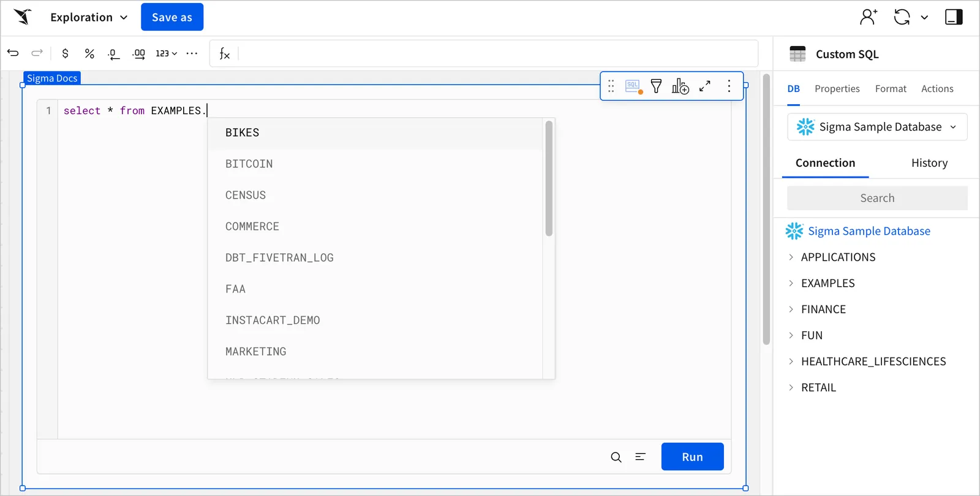This screenshot has width=980, height=496.
Task: Open the Sigma Sample Database connection dropdown
Action: [877, 127]
